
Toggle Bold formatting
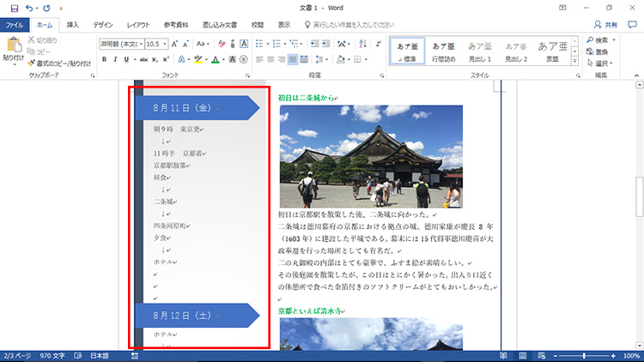tap(104, 59)
